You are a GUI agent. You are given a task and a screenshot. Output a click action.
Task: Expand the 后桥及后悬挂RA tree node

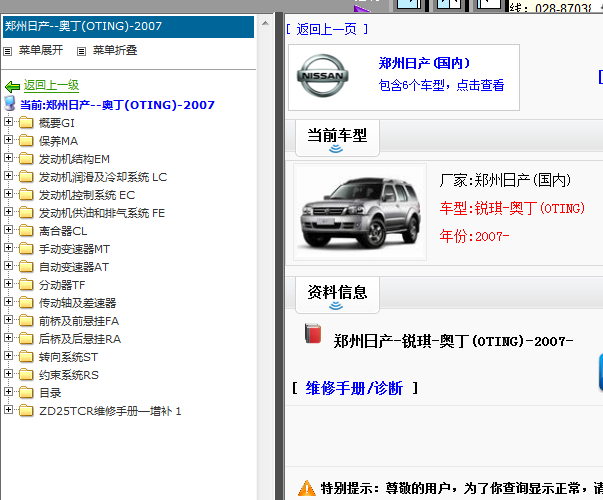pos(8,338)
